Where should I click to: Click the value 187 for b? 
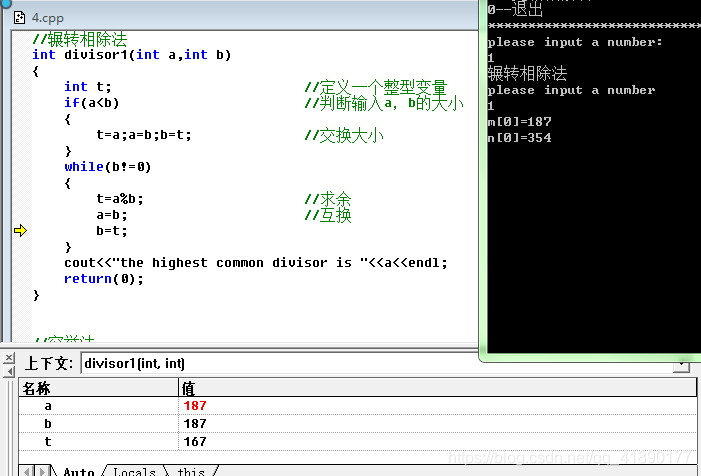[195, 424]
